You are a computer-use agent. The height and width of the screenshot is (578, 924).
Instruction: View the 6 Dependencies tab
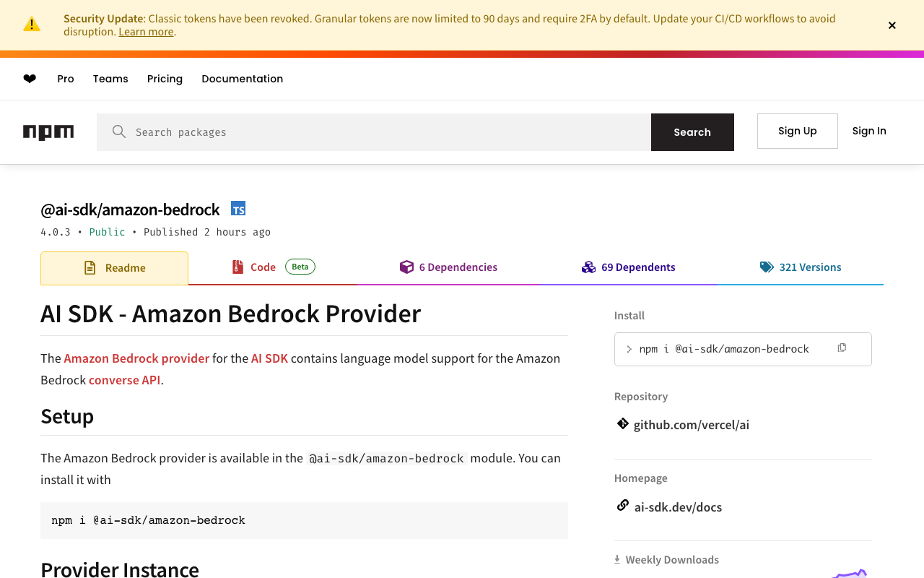pyautogui.click(x=448, y=267)
